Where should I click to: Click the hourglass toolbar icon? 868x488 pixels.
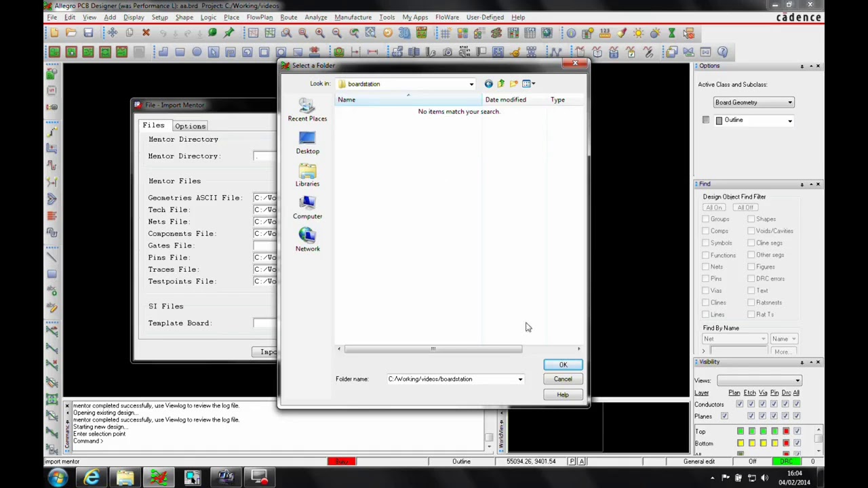[671, 33]
